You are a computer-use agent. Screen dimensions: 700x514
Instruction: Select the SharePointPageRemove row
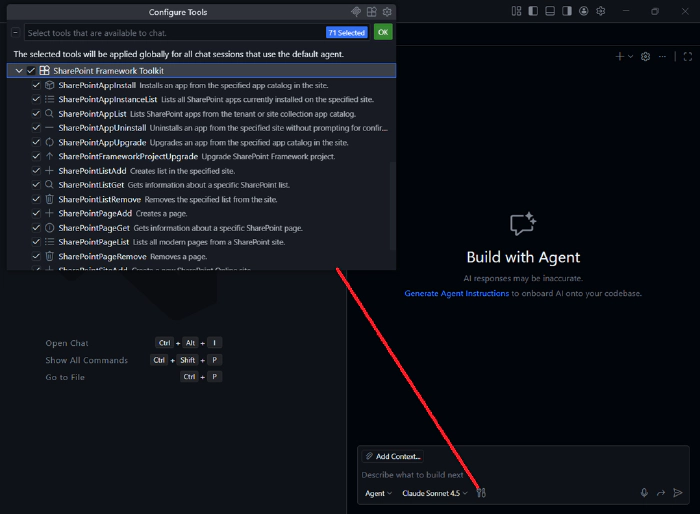click(x=201, y=256)
